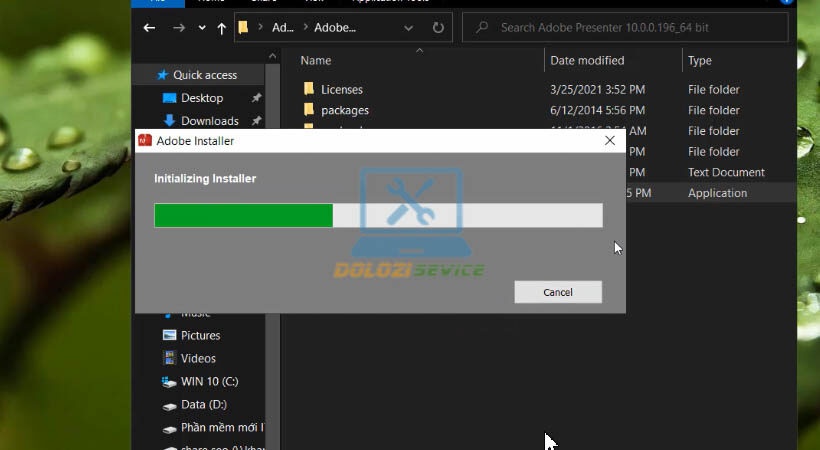The image size is (820, 450).
Task: Select the 'Ad...' breadcrumb segment
Action: 282,28
